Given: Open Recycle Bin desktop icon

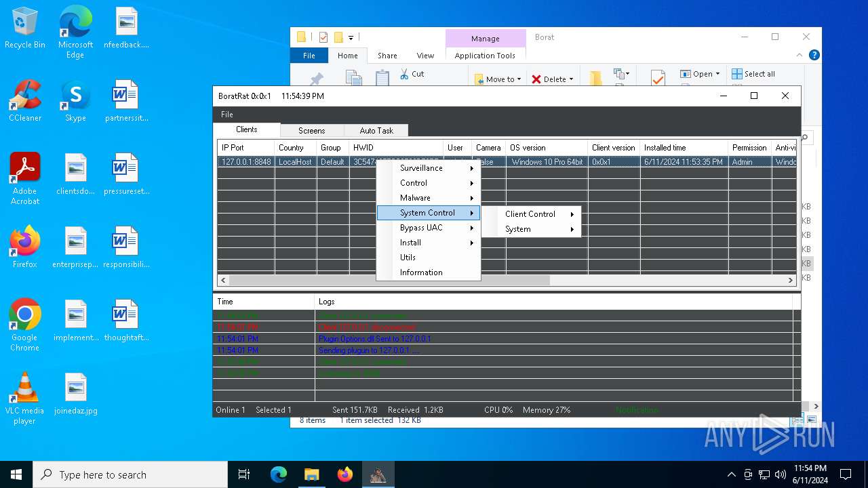Looking at the screenshot, I should point(25,28).
